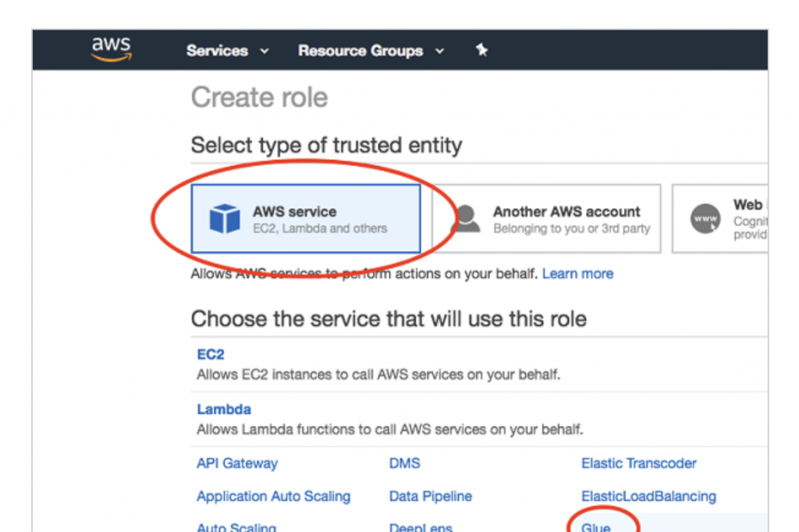Viewport: 799px width, 532px height.
Task: Click the DeepLens service link
Action: click(421, 527)
